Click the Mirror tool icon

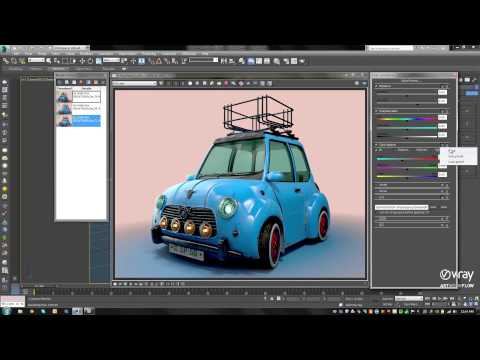[x=224, y=61]
